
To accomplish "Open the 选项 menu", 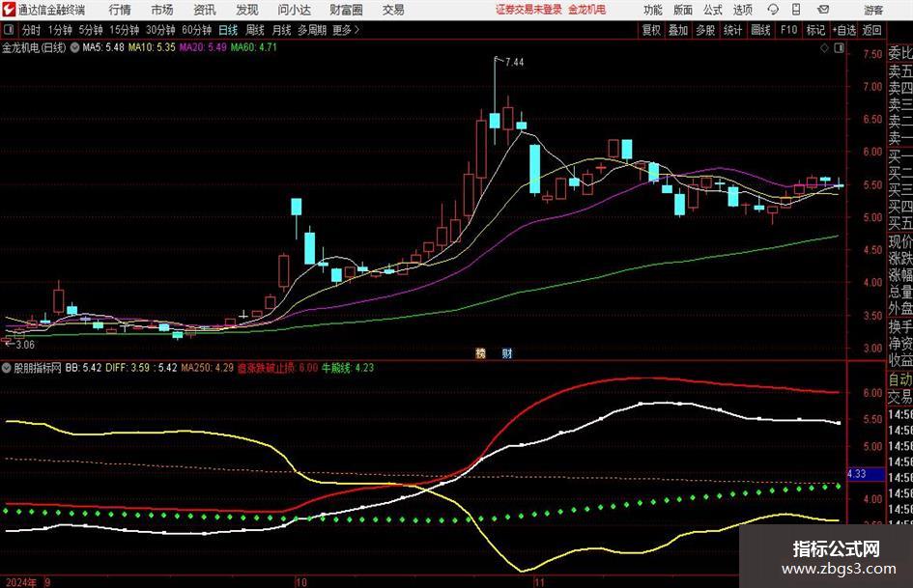I will pos(742,10).
